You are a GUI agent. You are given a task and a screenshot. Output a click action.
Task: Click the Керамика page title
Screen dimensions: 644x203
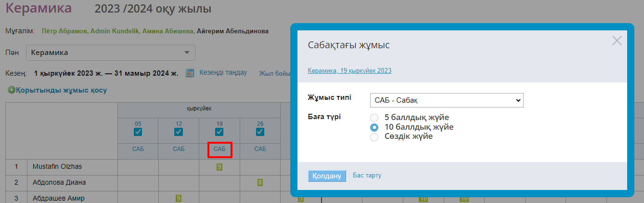[39, 8]
